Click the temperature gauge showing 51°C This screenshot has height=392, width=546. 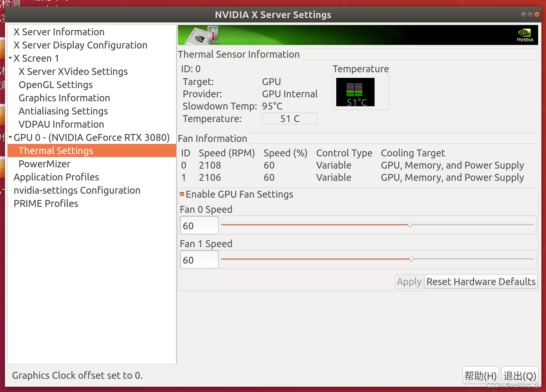tap(355, 92)
